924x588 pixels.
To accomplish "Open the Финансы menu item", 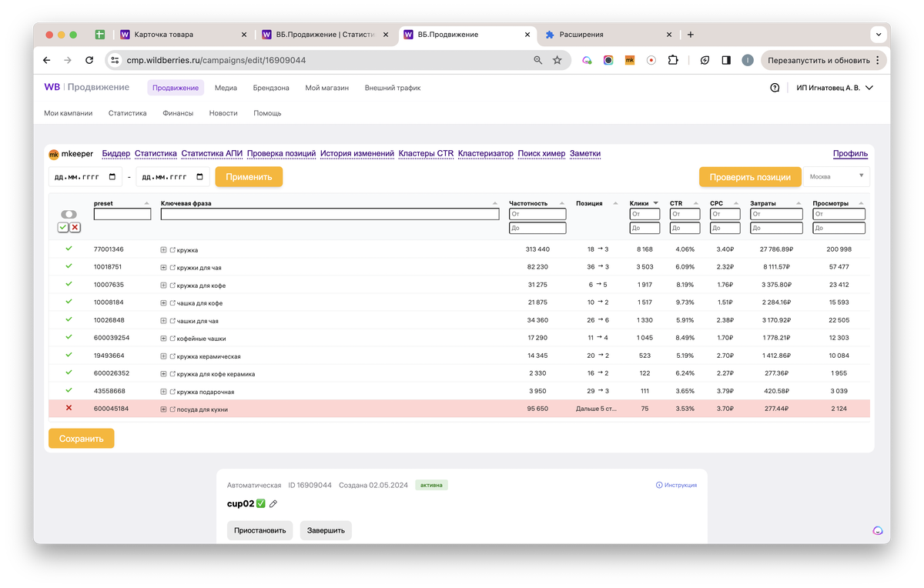I will point(178,113).
